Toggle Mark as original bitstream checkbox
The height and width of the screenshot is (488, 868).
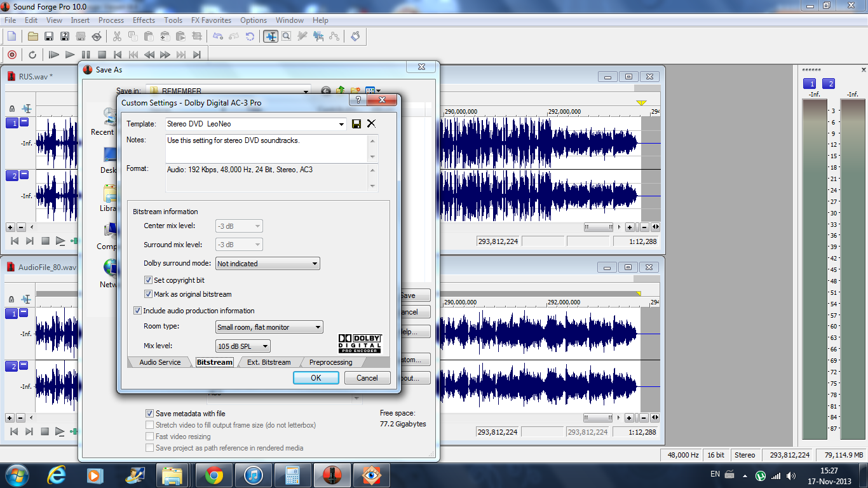(x=149, y=294)
